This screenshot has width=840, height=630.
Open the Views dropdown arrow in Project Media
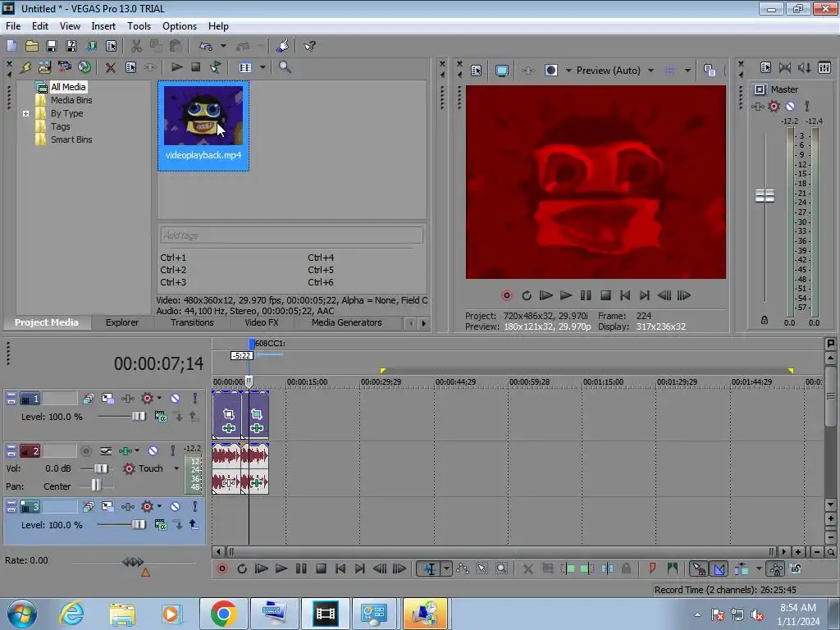(x=262, y=67)
